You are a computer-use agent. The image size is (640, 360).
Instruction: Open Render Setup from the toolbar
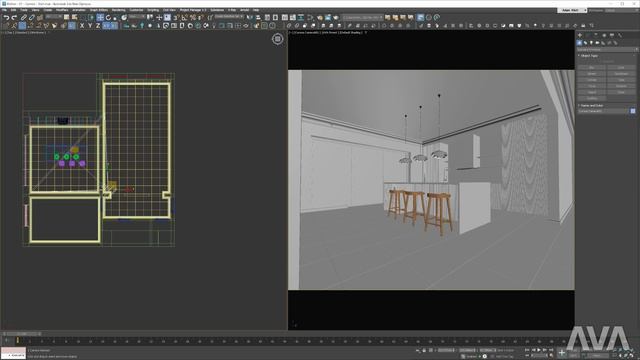pos(320,18)
